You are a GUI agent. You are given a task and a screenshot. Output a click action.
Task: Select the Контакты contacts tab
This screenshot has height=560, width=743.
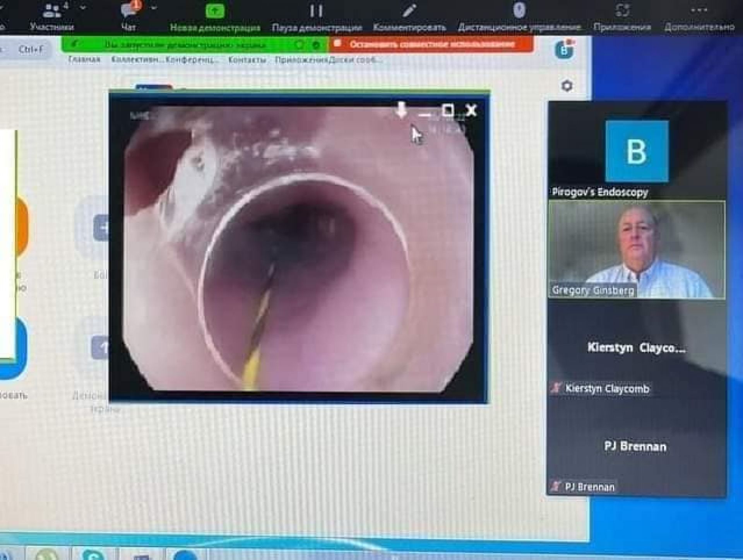(x=247, y=60)
